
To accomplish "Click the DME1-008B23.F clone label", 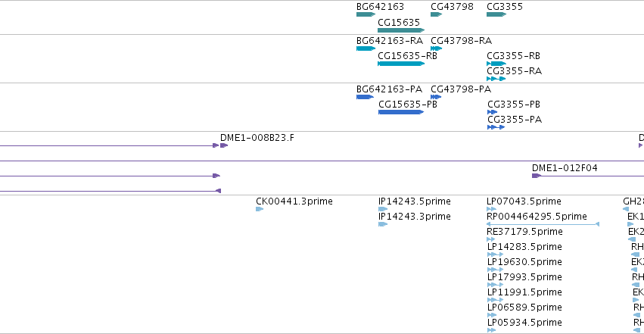I will pyautogui.click(x=257, y=138).
